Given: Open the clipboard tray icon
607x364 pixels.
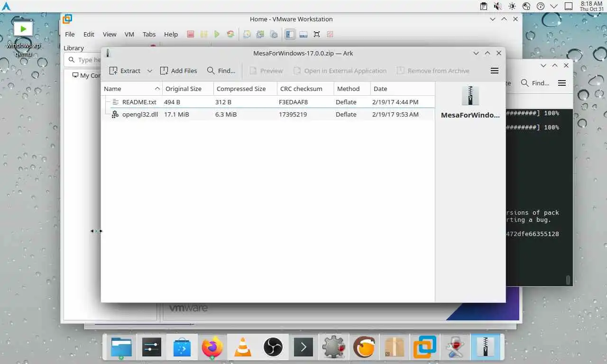Looking at the screenshot, I should point(483,6).
